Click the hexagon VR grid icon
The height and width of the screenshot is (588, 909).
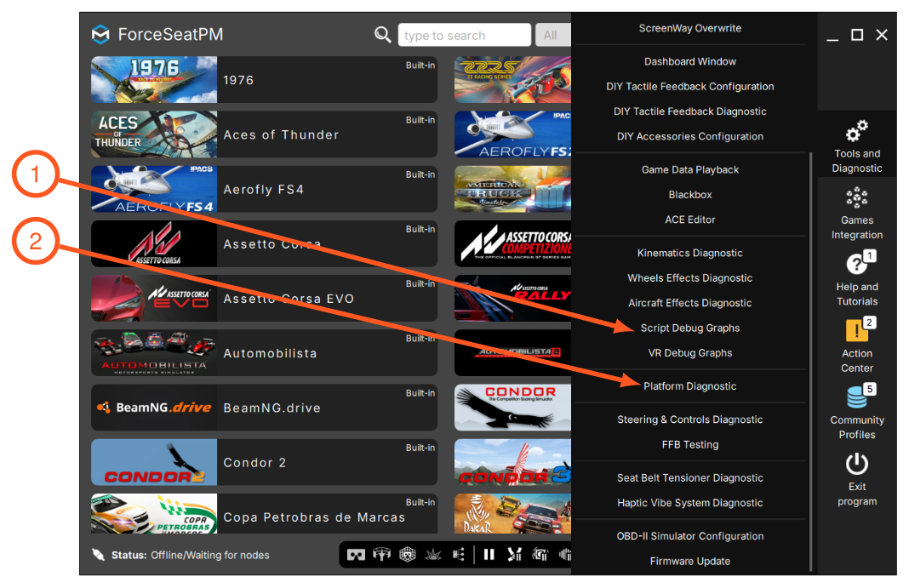point(408,555)
